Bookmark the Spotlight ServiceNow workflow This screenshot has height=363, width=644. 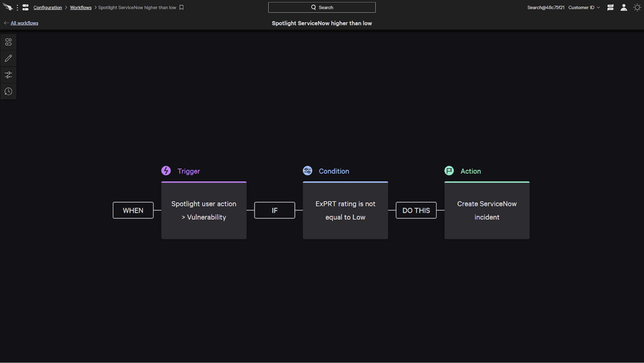click(x=181, y=7)
